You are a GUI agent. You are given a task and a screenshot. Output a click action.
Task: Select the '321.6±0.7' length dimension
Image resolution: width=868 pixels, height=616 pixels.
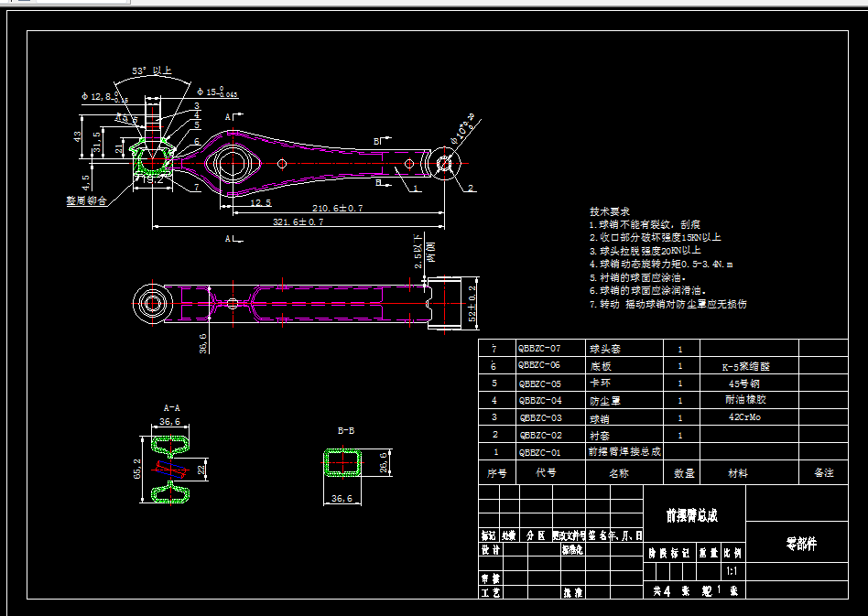click(298, 222)
